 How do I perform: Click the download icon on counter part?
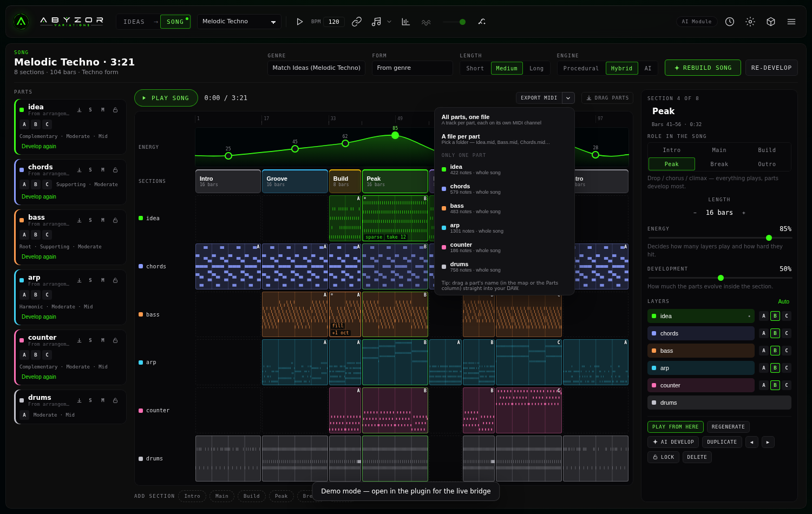tap(79, 340)
